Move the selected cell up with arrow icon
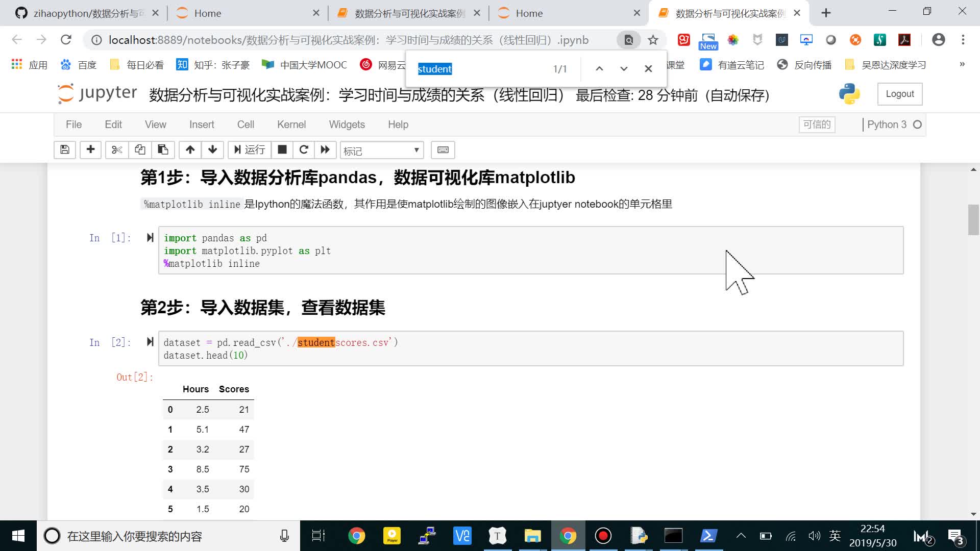Screen dimensions: 980x551 (190, 149)
